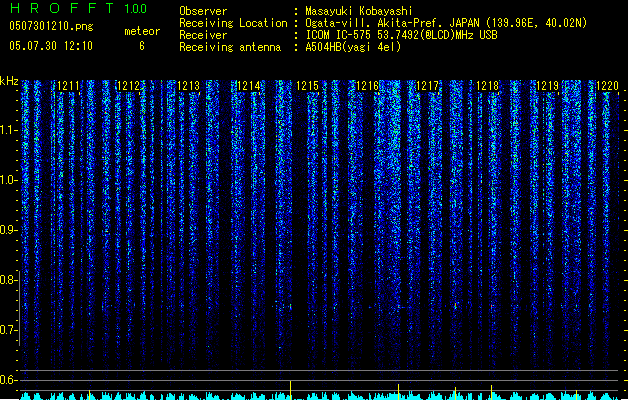629x400 pixels.
Task: Click the Observer label
Action: point(203,11)
